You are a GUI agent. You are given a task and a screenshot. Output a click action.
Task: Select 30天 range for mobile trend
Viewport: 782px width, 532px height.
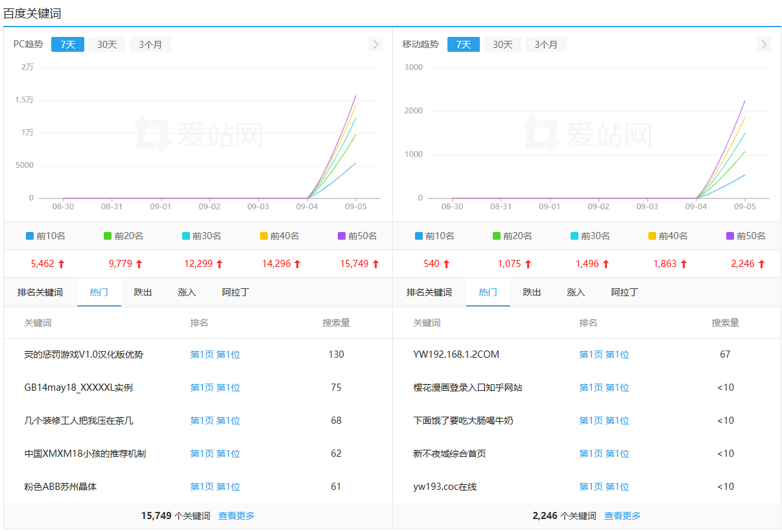point(503,45)
